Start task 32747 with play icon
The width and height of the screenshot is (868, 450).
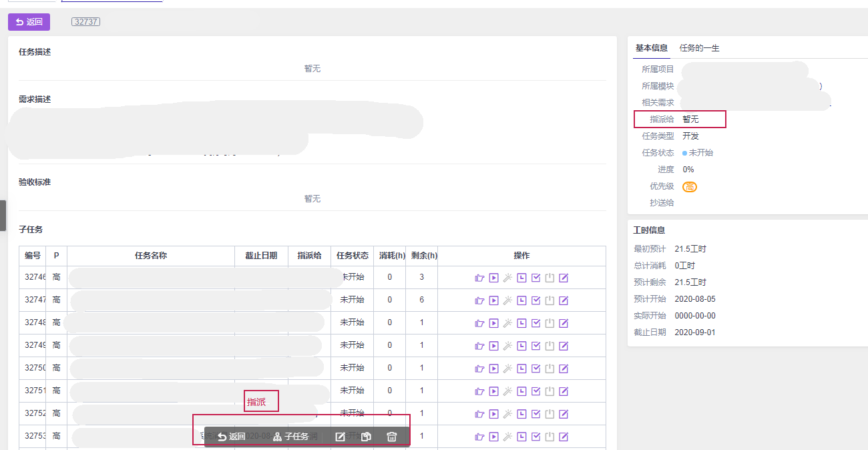coord(493,300)
